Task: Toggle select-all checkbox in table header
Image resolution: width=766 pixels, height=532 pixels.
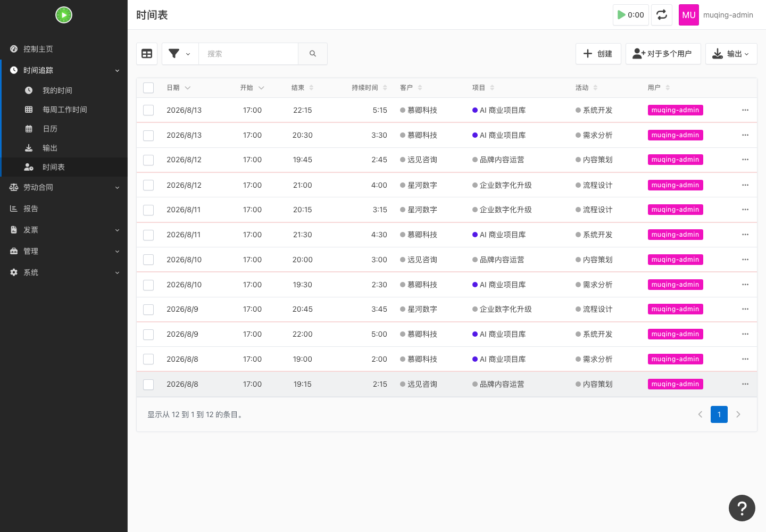Action: 148,88
